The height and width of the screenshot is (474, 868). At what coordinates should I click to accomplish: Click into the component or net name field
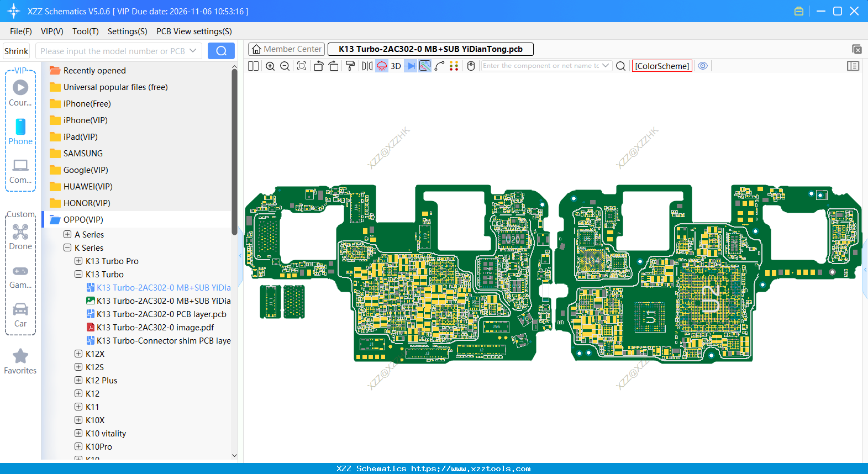tap(541, 66)
